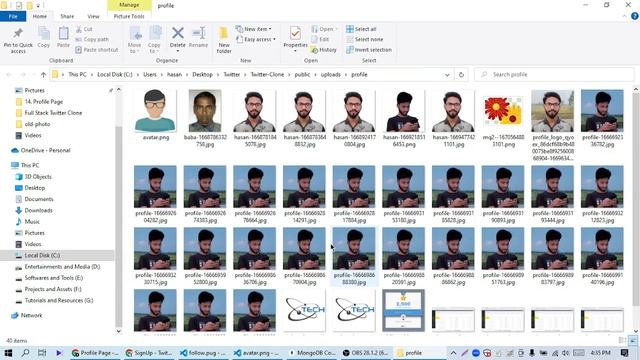
Task: Select Music in navigation pane
Action: coord(32,222)
